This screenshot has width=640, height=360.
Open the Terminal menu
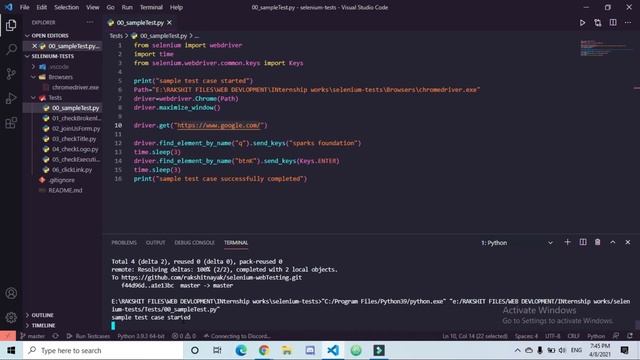pos(151,7)
